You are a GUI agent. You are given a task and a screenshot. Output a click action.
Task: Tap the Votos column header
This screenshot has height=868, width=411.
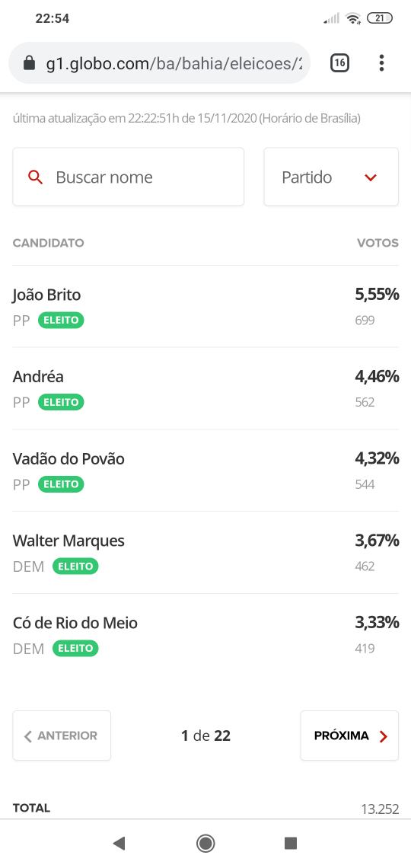[378, 243]
